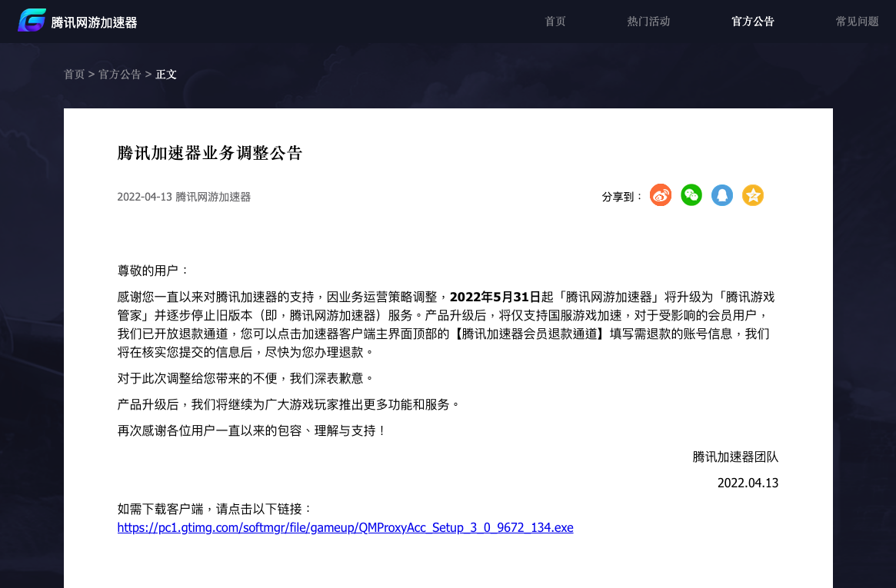Share to Weibo via orange icon
The height and width of the screenshot is (588, 896).
[x=661, y=195]
